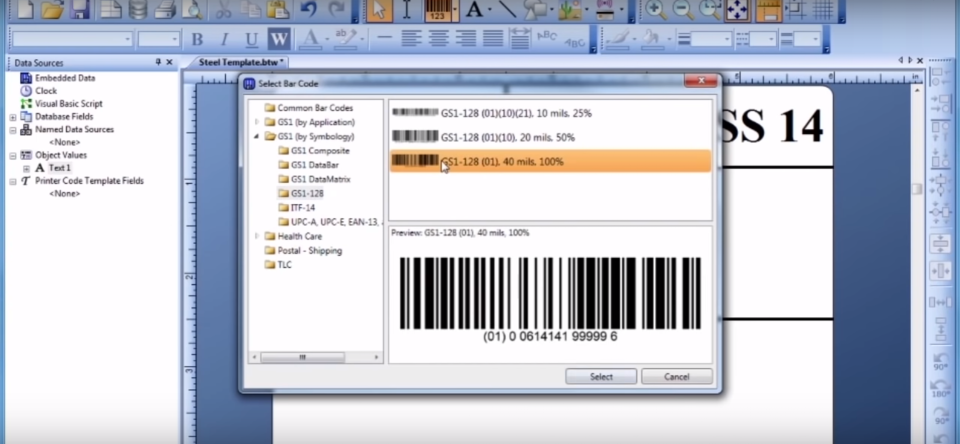The height and width of the screenshot is (444, 960).
Task: Set right text alignment
Action: pos(466,39)
